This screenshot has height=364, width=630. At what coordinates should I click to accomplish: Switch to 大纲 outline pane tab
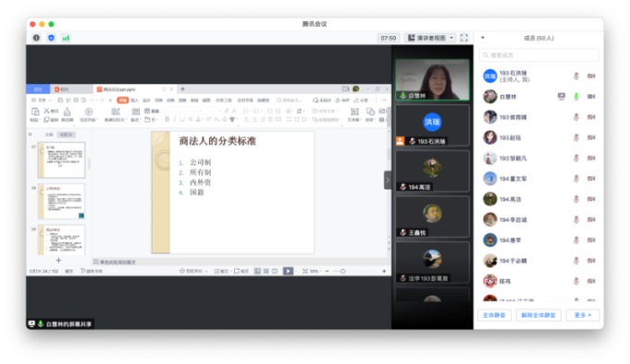point(49,135)
